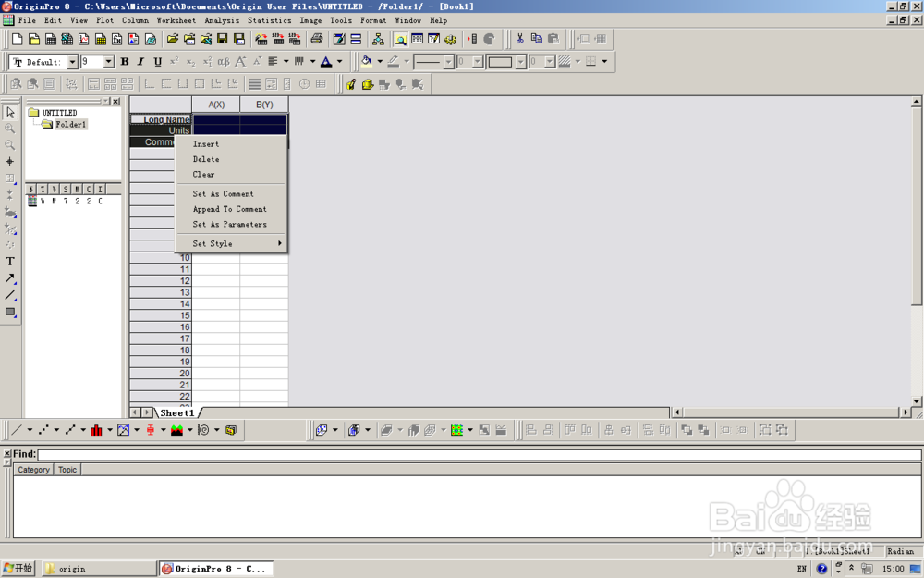
Task: Select the Rectangle drawing tool
Action: coord(10,312)
